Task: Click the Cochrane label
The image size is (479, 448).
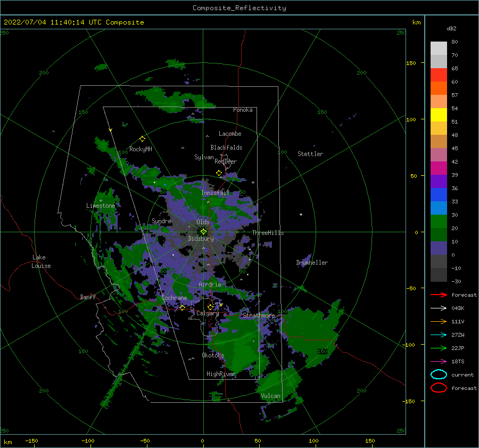Action: click(x=174, y=298)
